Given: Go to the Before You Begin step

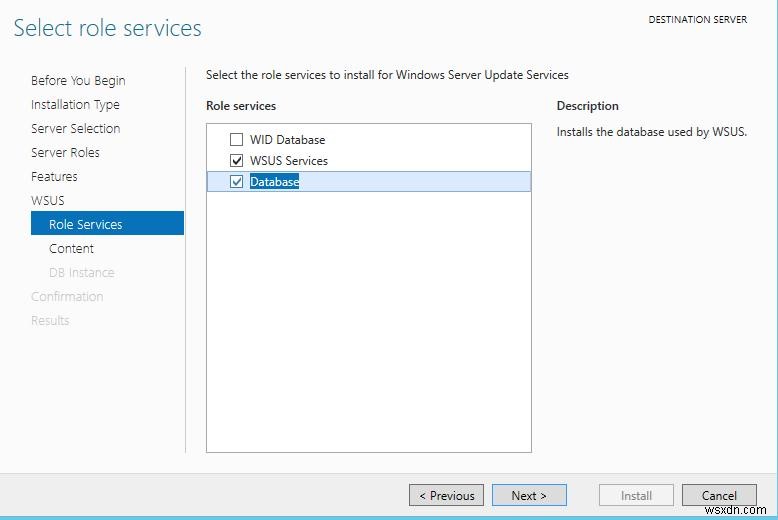Looking at the screenshot, I should click(x=78, y=80).
